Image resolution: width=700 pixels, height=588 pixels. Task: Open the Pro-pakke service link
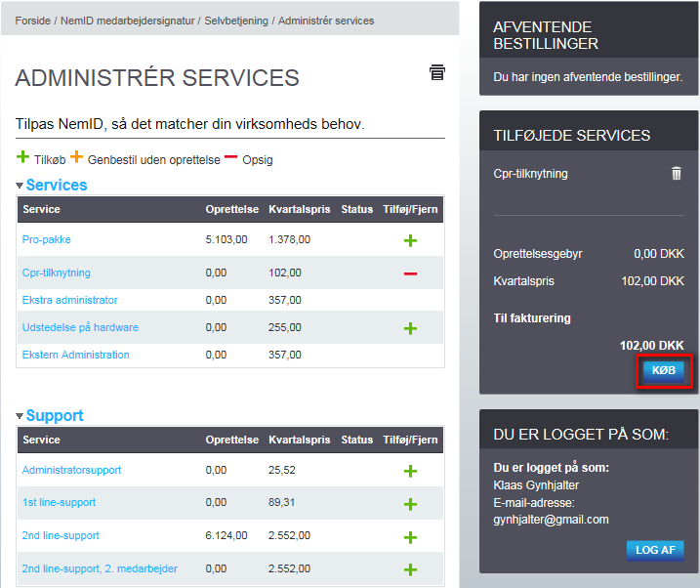(47, 239)
